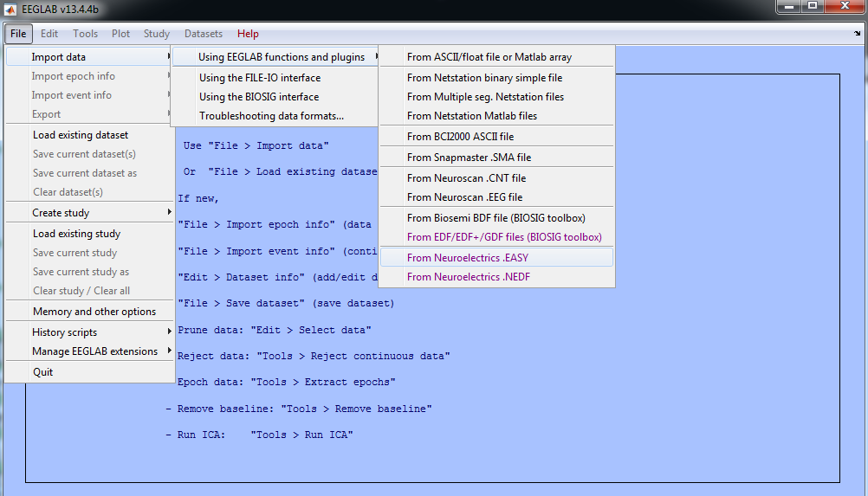868x496 pixels.
Task: Open the Plot menu
Action: click(120, 34)
